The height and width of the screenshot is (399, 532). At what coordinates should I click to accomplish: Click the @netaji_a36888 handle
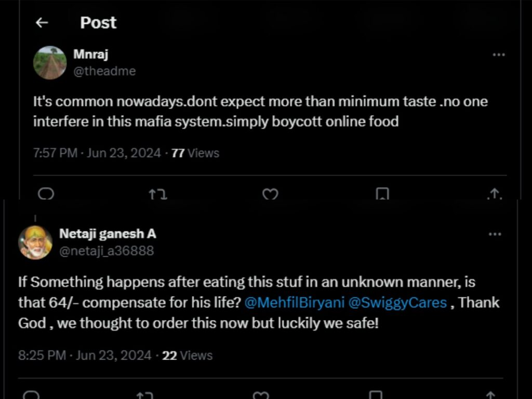107,251
